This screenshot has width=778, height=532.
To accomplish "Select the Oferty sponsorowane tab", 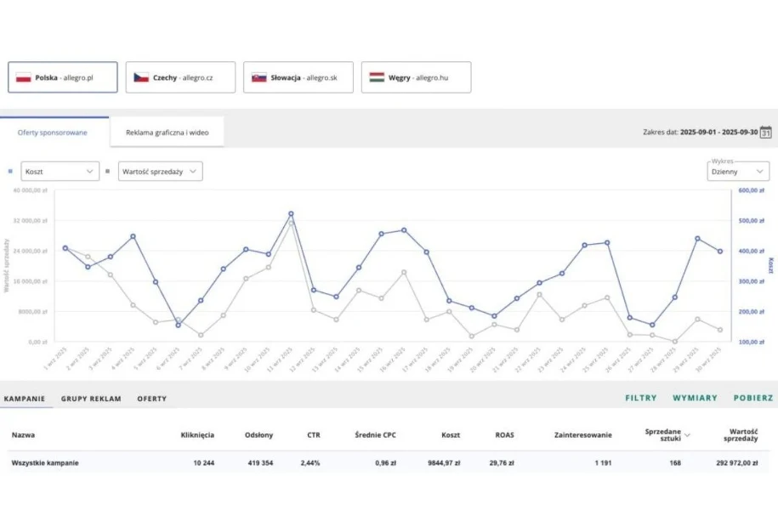I will (53, 133).
